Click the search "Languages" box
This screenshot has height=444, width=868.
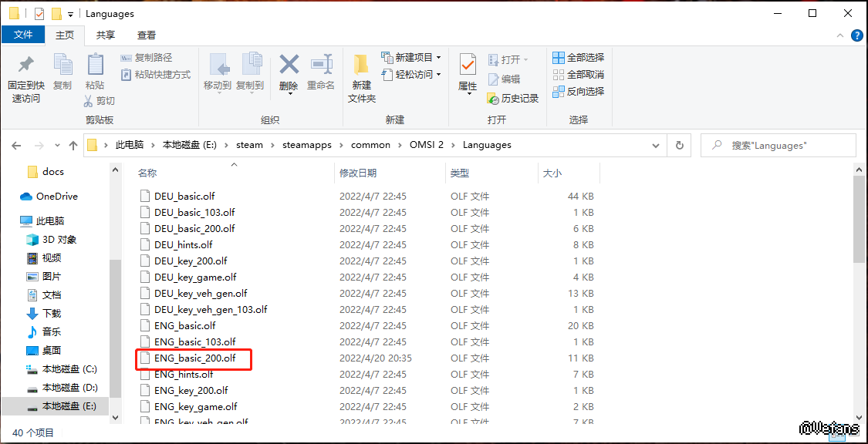click(x=778, y=146)
